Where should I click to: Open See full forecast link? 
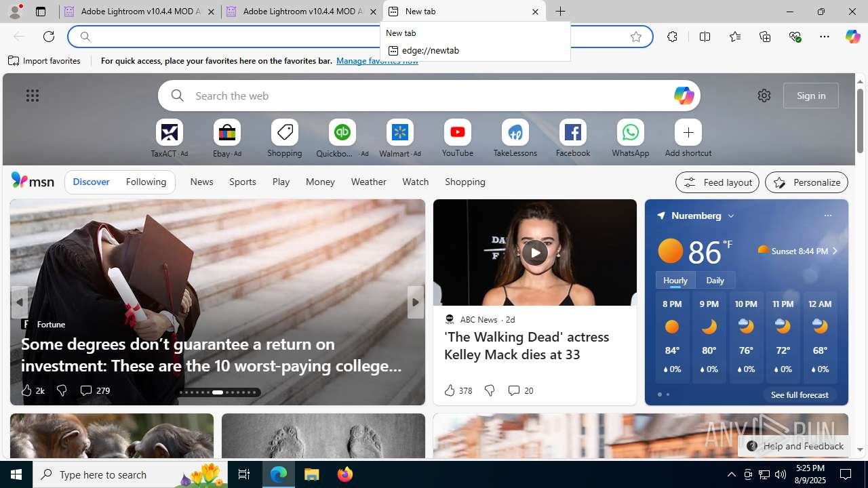tap(800, 394)
